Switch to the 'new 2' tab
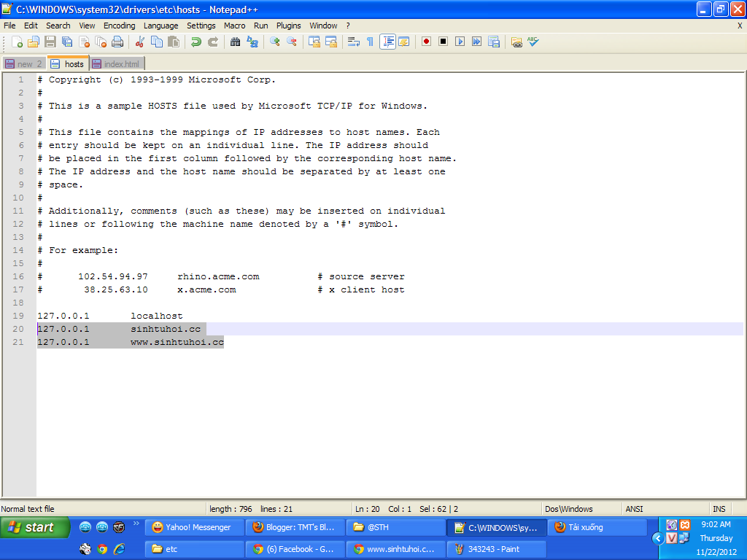This screenshot has width=747, height=560. (x=24, y=64)
